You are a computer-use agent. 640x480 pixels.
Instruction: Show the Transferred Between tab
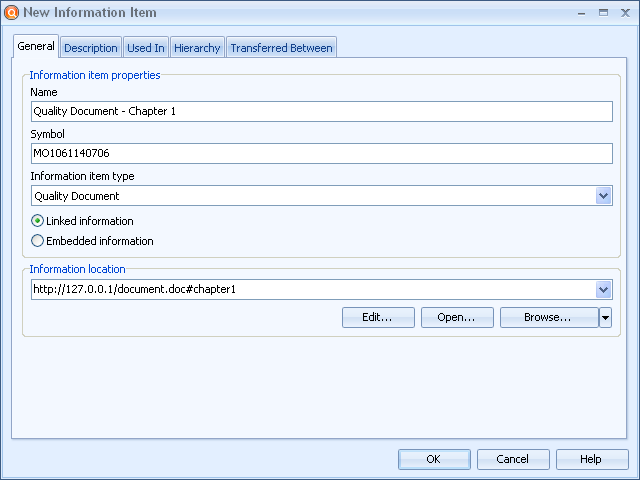pyautogui.click(x=281, y=48)
